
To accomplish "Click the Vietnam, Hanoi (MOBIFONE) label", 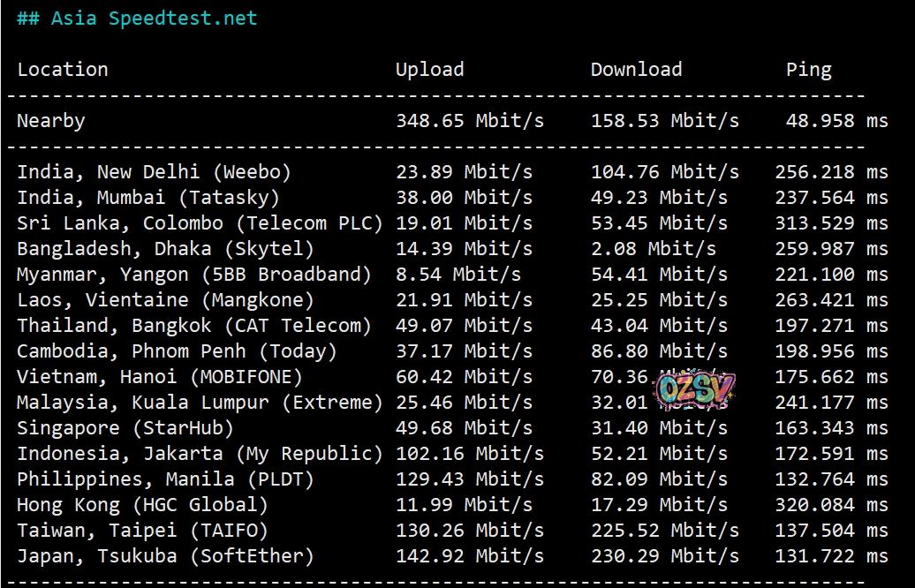I will pos(159,377).
